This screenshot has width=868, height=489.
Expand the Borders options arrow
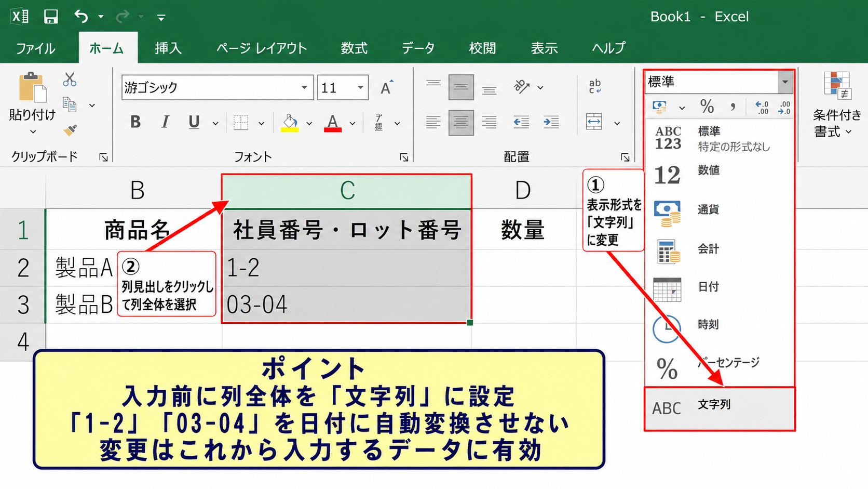(261, 124)
